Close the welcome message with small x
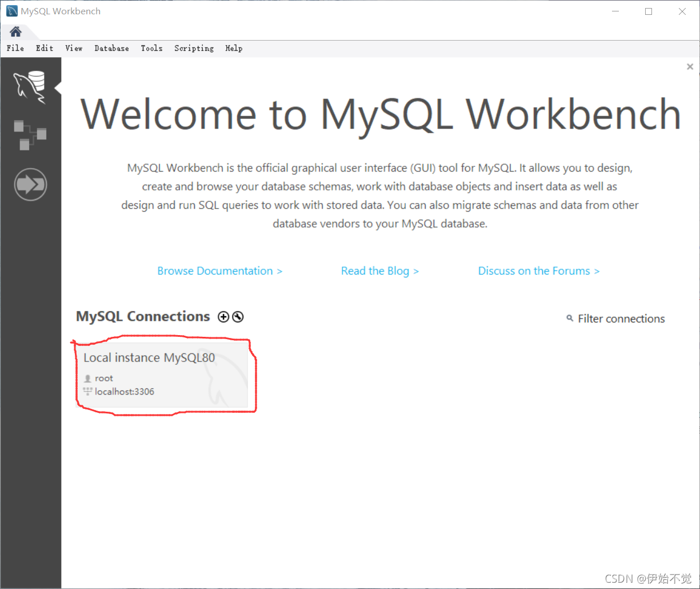 coord(690,67)
